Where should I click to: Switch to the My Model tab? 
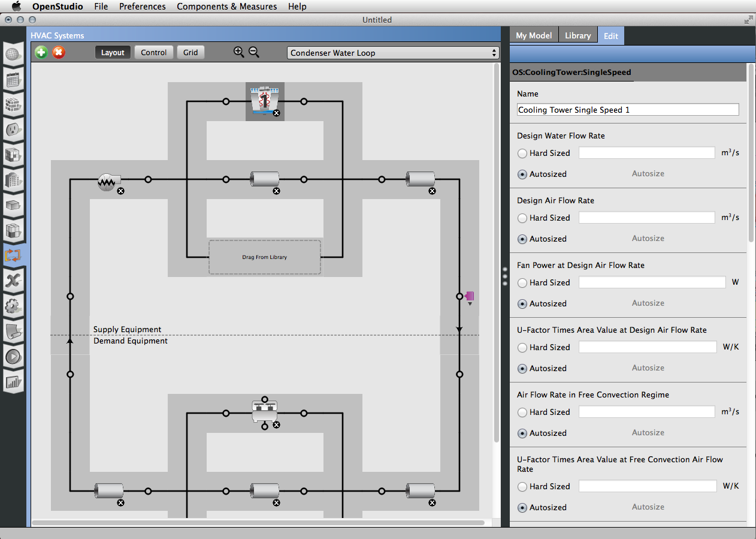(533, 35)
